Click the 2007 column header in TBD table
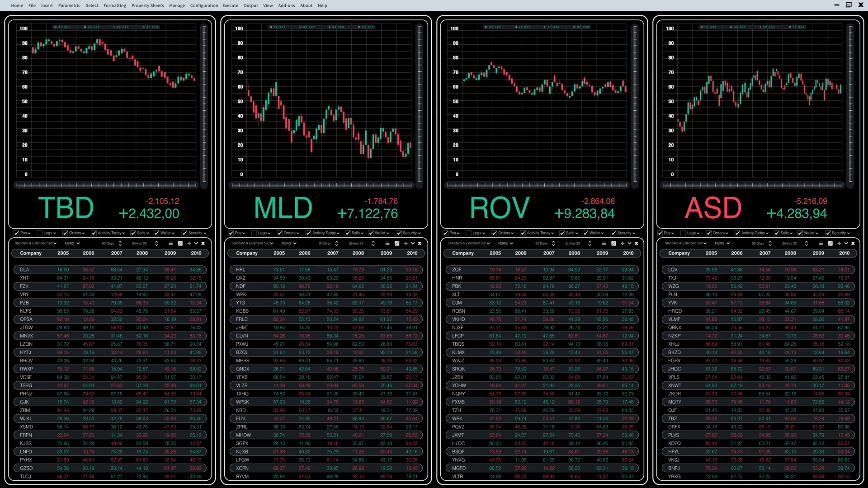The image size is (868, 488). click(117, 253)
